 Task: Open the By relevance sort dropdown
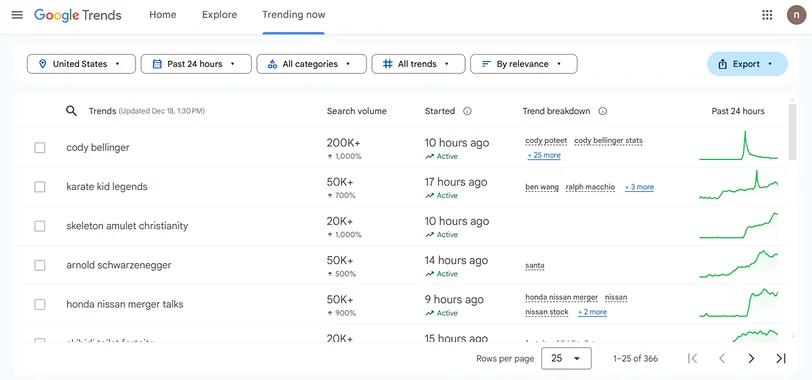point(524,64)
